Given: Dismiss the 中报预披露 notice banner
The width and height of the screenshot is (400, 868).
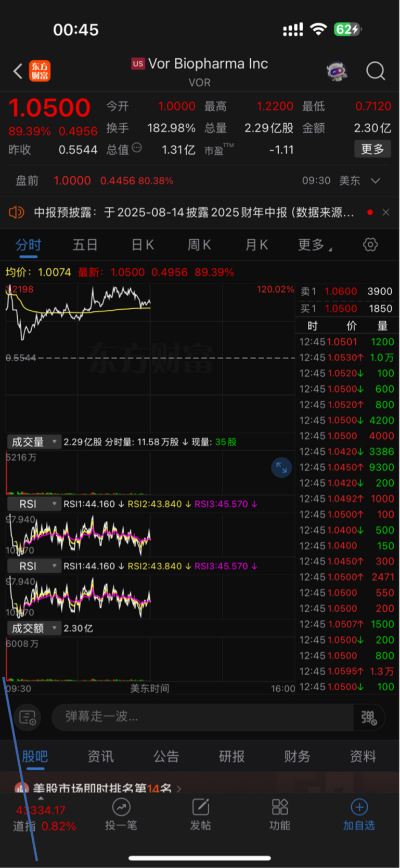Looking at the screenshot, I should pos(386,212).
